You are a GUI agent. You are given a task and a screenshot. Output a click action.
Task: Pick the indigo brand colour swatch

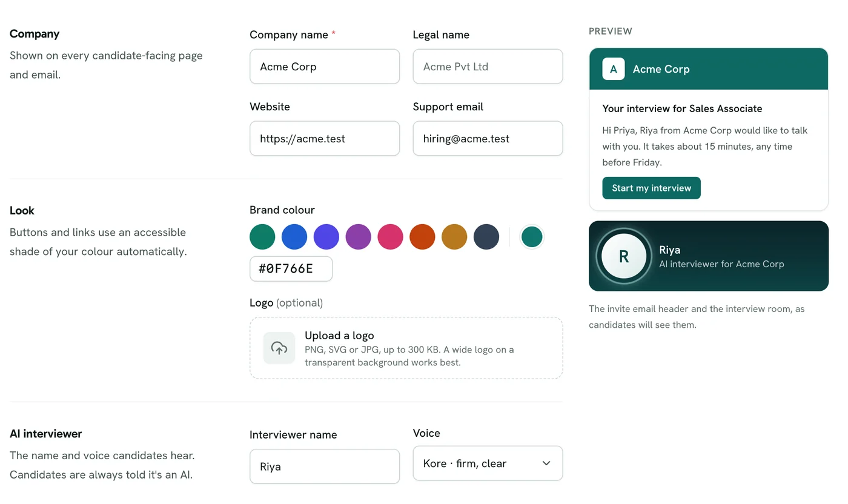(326, 237)
